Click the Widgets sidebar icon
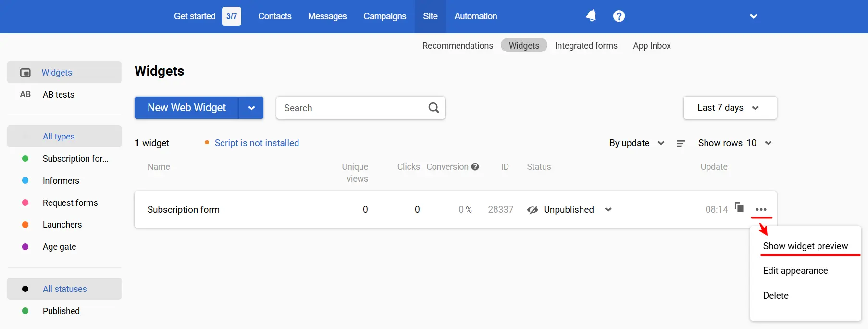This screenshot has width=868, height=329. click(x=25, y=73)
